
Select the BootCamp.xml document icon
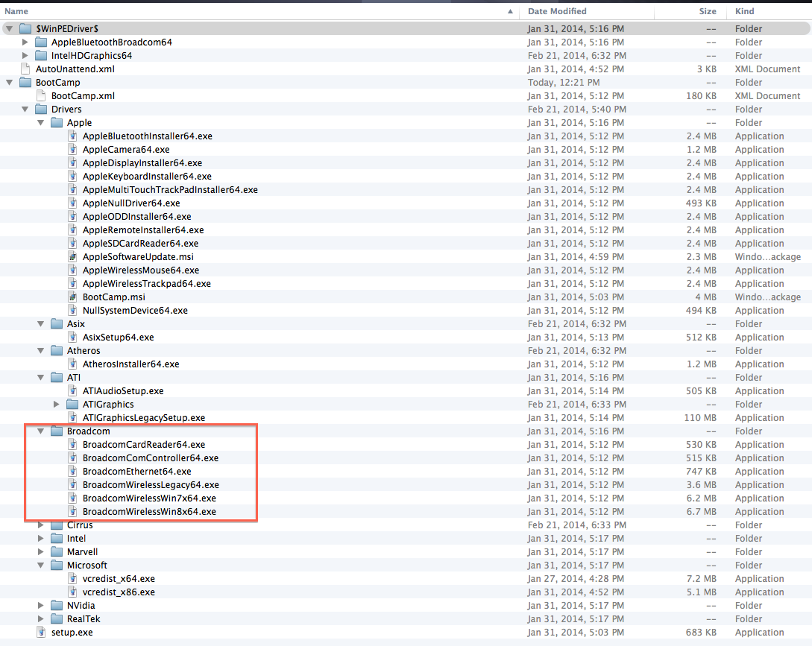click(x=41, y=96)
